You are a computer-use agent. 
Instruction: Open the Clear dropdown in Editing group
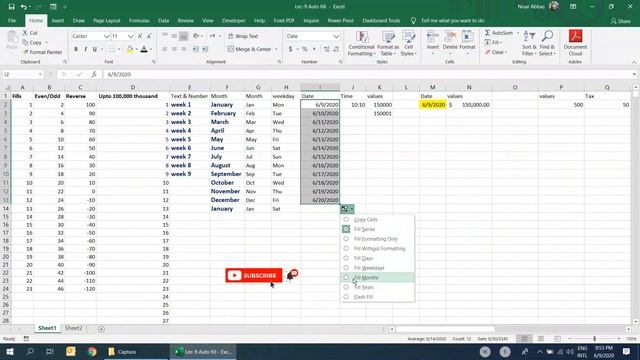496,52
